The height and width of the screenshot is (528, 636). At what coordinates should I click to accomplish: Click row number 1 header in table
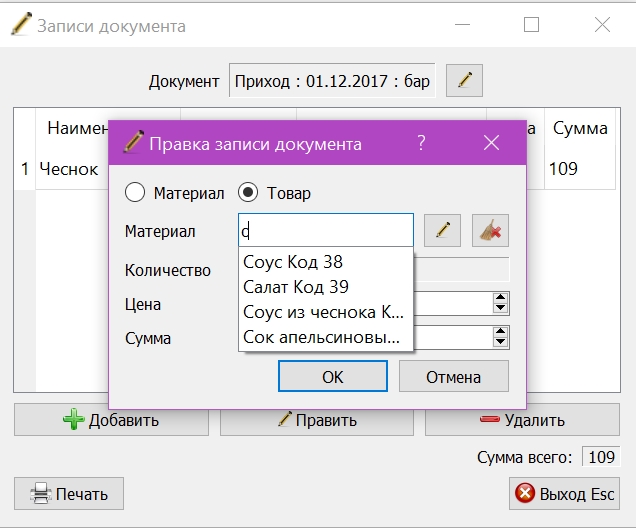coord(25,169)
